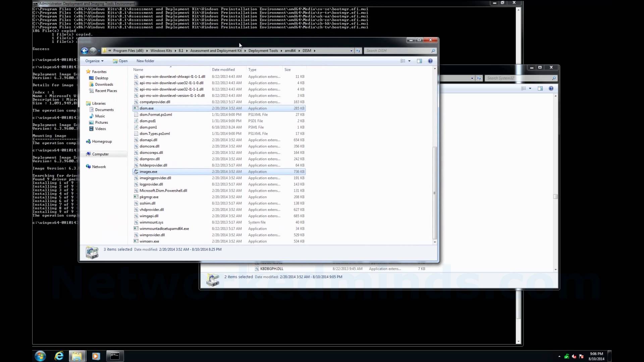Screen dimensions: 644x362
Task: Select Homegroup in navigation pane
Action: (x=102, y=141)
